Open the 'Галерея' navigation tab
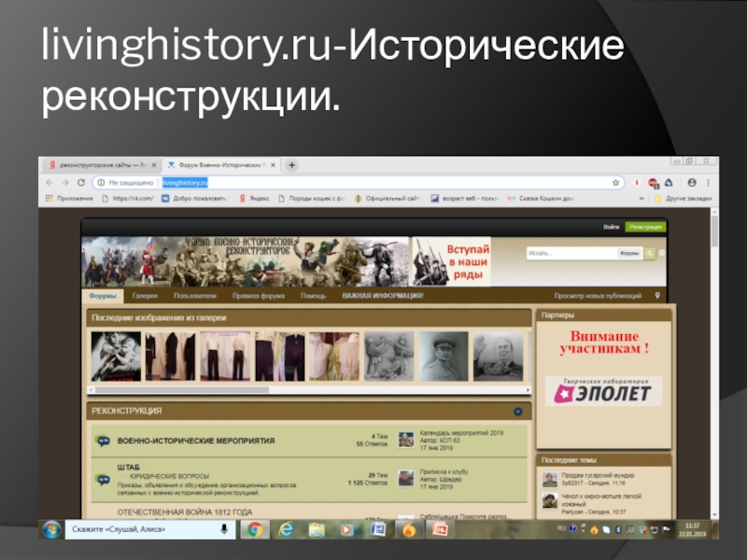 click(145, 296)
